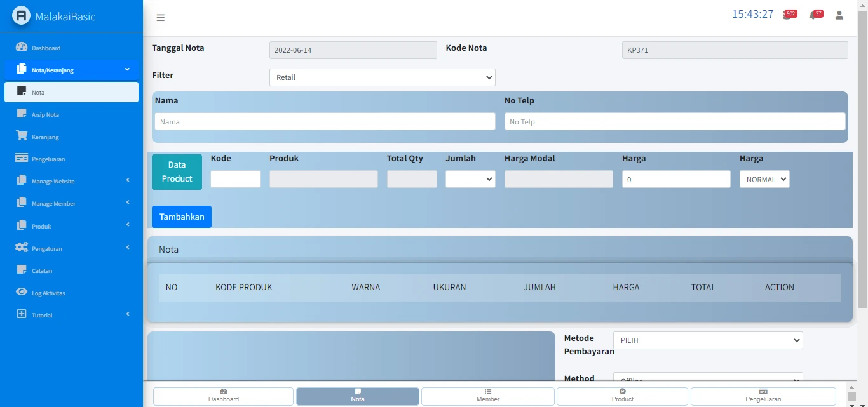Click the hamburger menu icon to toggle sidebar
This screenshot has height=407, width=868.
tap(161, 18)
